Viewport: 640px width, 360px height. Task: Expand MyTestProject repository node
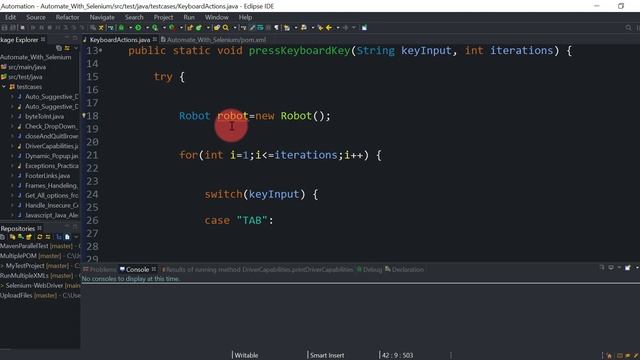(x=2, y=266)
